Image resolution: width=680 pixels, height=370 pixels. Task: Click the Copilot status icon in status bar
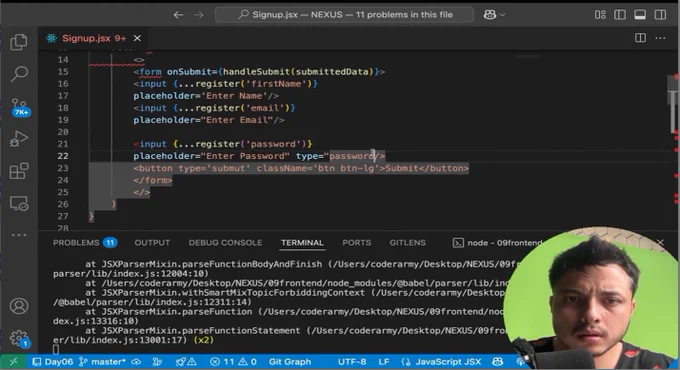497,361
